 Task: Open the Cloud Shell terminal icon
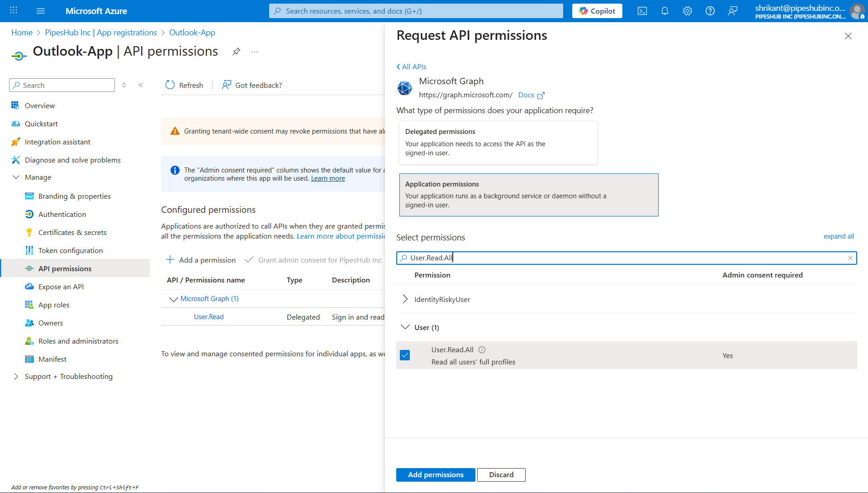click(642, 10)
